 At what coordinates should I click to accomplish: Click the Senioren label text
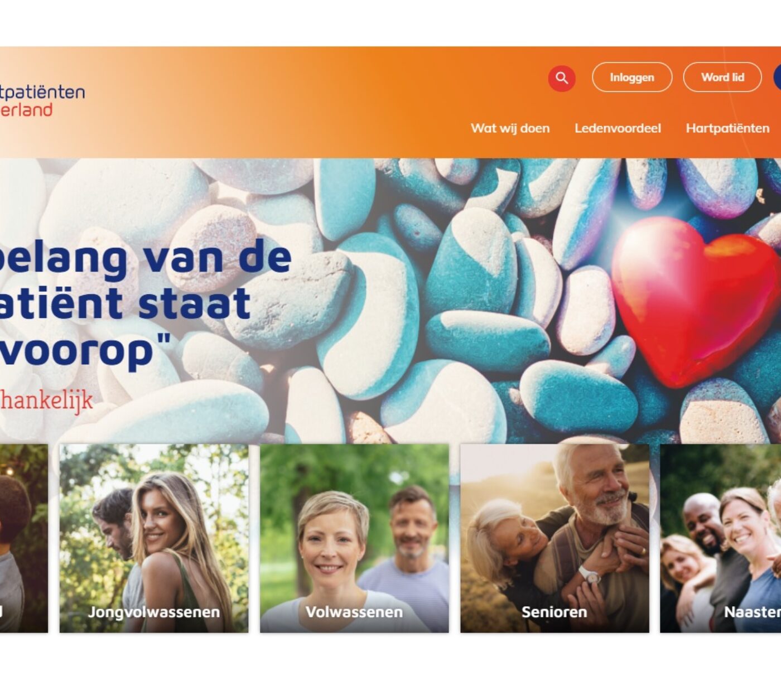[x=555, y=612]
